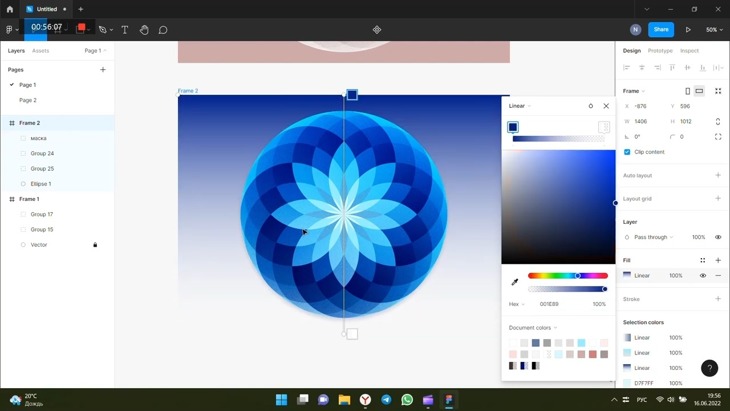Viewport: 730px width, 411px height.
Task: Click the blue Share button
Action: click(661, 30)
